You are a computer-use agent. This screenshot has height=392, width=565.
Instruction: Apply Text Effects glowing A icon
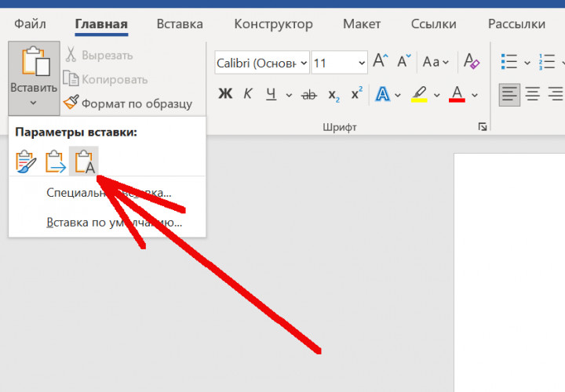(383, 95)
